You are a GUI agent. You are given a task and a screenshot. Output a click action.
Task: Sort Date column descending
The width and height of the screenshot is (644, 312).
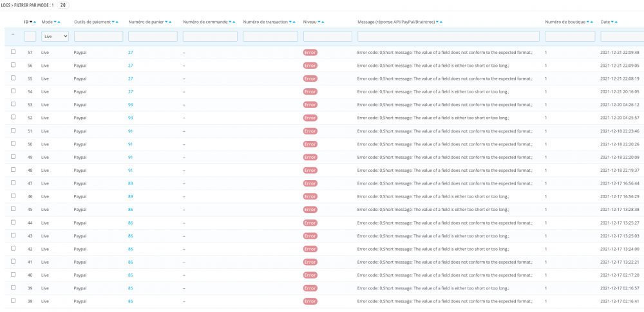tap(612, 22)
